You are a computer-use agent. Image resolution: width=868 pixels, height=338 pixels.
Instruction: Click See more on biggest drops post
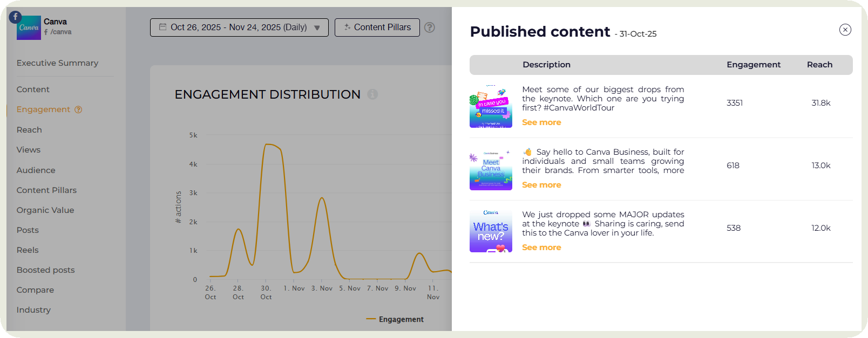coord(541,122)
